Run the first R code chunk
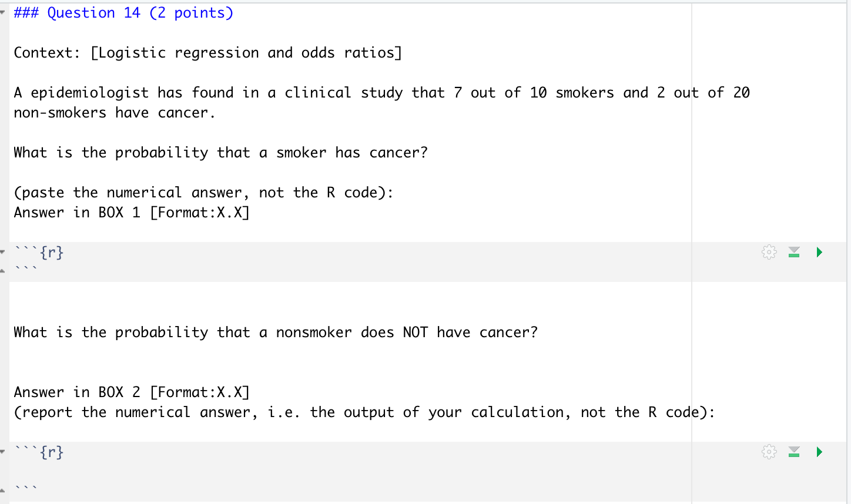The height and width of the screenshot is (504, 851). tap(819, 252)
